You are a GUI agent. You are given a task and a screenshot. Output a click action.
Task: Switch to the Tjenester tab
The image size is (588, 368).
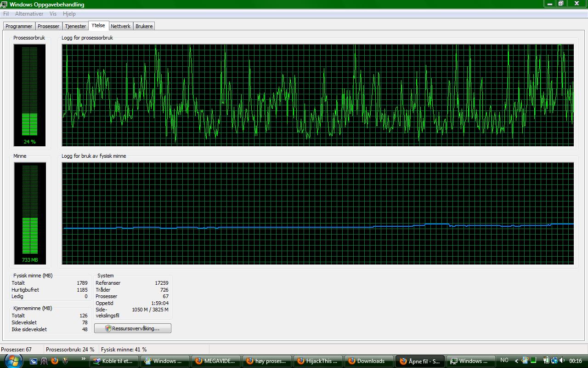pos(75,26)
